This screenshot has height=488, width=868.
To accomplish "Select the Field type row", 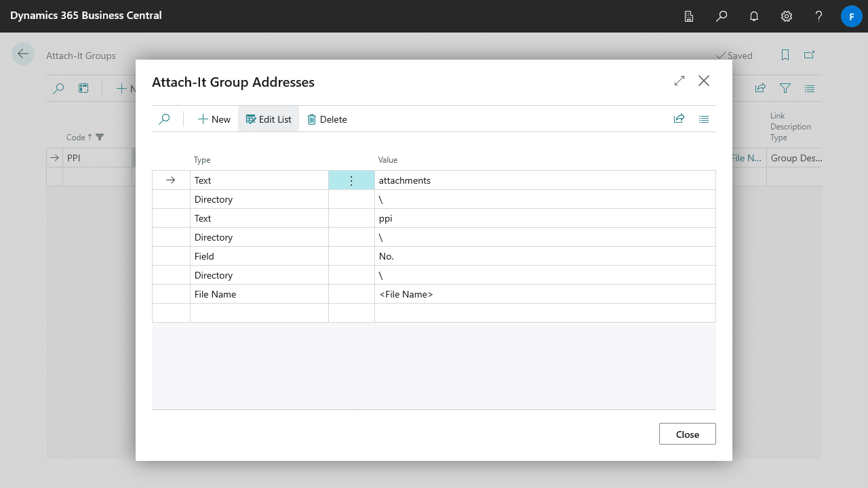I will (x=258, y=256).
